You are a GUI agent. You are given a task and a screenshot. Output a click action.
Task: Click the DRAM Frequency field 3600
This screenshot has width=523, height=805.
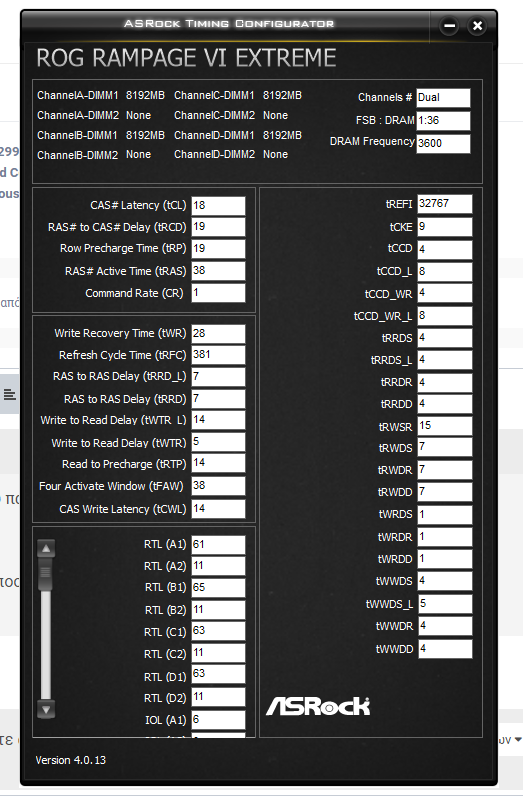(443, 143)
